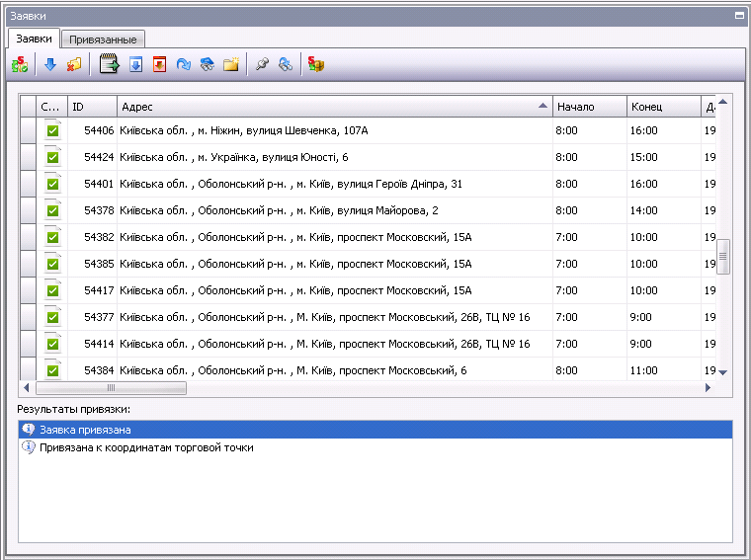Toggle the checkbox for request 54406
The image size is (751, 560).
pos(52,130)
